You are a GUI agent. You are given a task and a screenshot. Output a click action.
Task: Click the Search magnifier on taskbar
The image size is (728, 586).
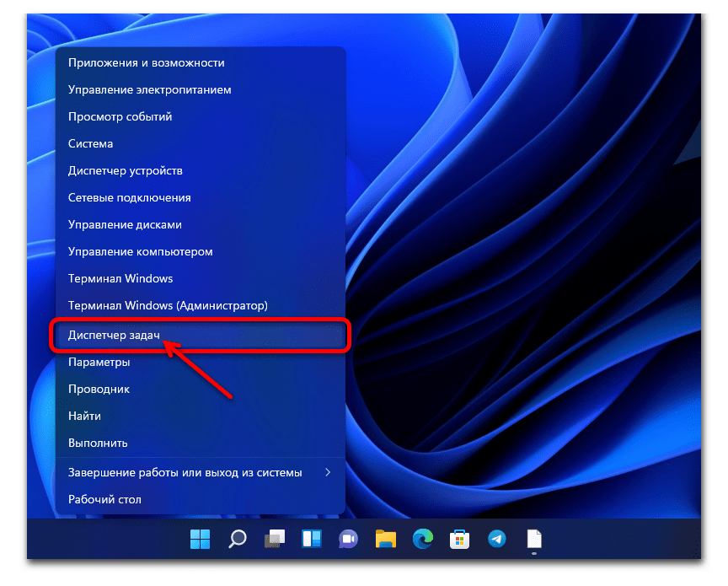point(238,539)
